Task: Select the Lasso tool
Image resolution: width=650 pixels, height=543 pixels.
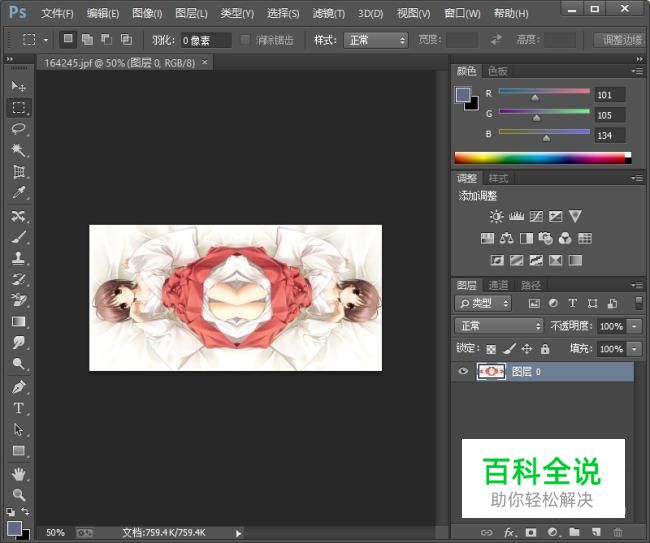Action: coord(18,128)
